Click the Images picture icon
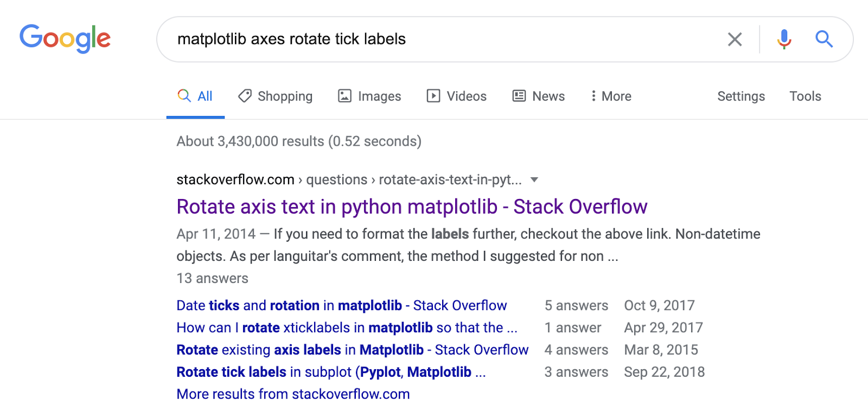The width and height of the screenshot is (868, 412). click(345, 96)
